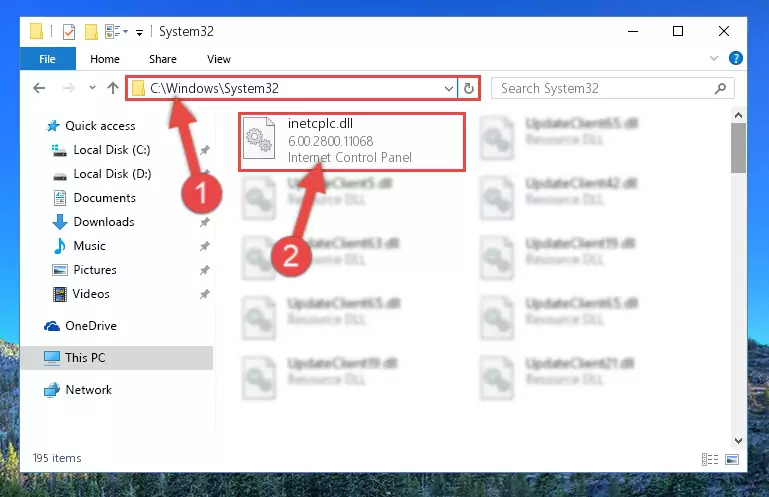Open the Help question mark icon
This screenshot has height=497, width=769.
point(735,58)
